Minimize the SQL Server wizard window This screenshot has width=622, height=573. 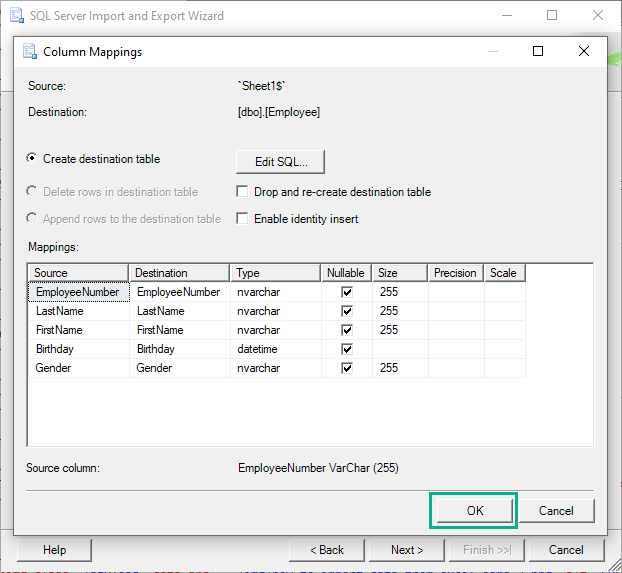click(x=507, y=15)
